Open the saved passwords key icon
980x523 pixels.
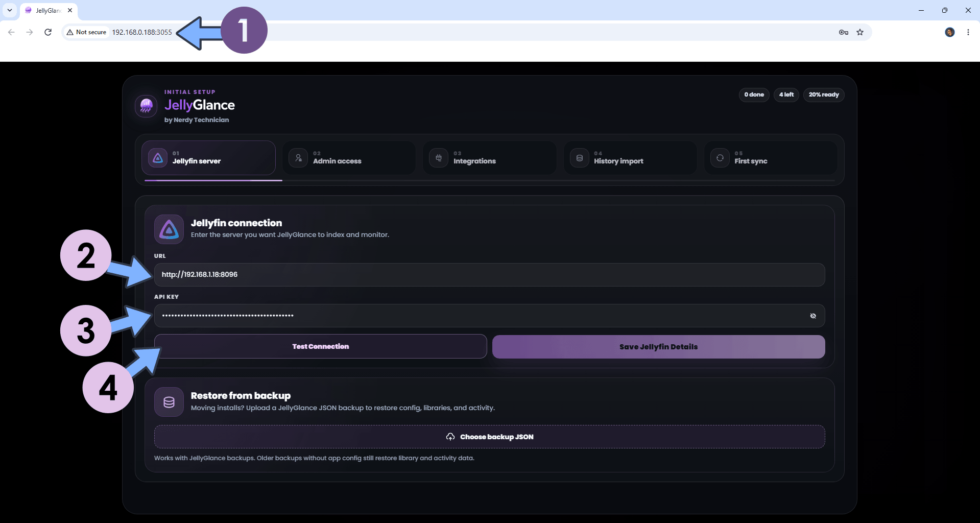tap(844, 32)
